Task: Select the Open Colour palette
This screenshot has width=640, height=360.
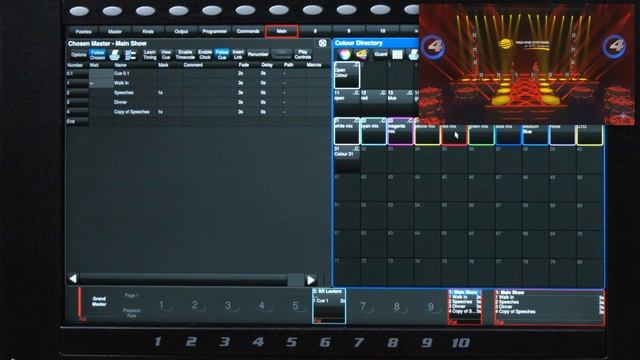Action: (347, 75)
